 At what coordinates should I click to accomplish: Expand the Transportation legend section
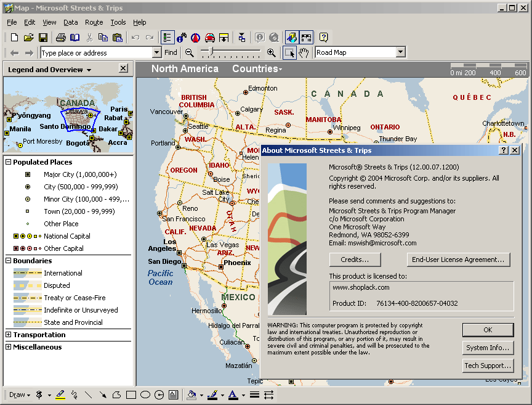tap(9, 335)
